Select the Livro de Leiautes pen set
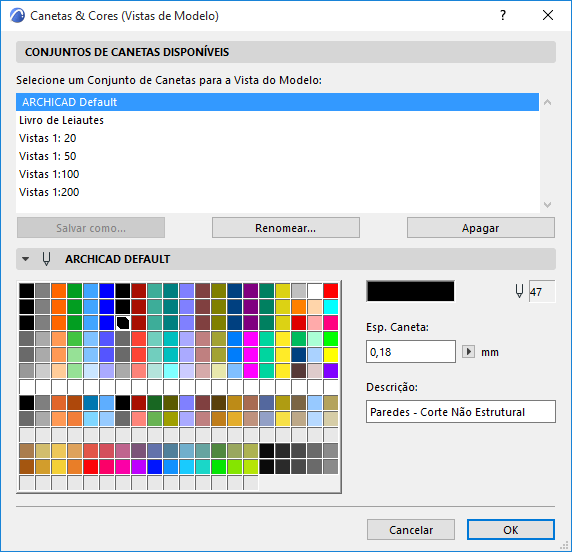 tap(277, 120)
